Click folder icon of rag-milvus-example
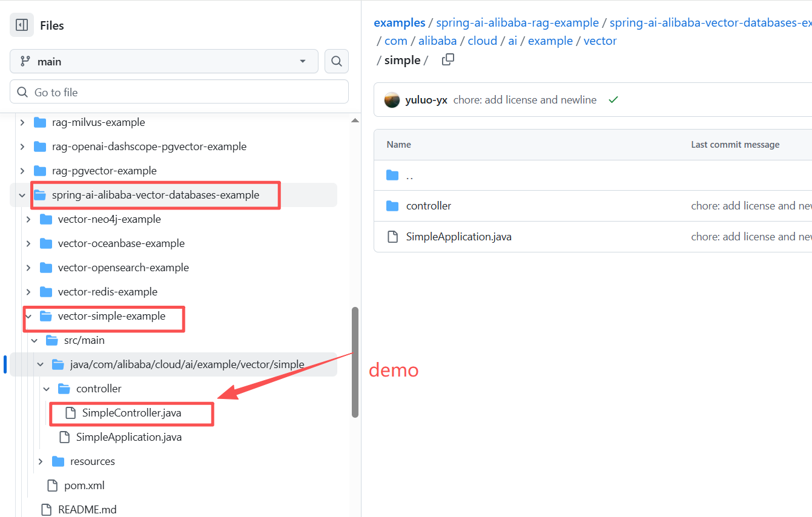This screenshot has height=517, width=812. click(x=40, y=122)
